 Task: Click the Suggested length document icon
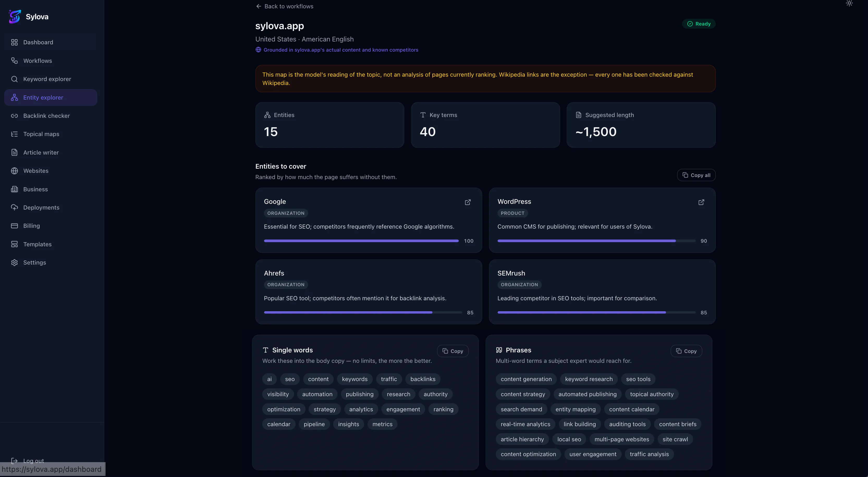click(579, 115)
